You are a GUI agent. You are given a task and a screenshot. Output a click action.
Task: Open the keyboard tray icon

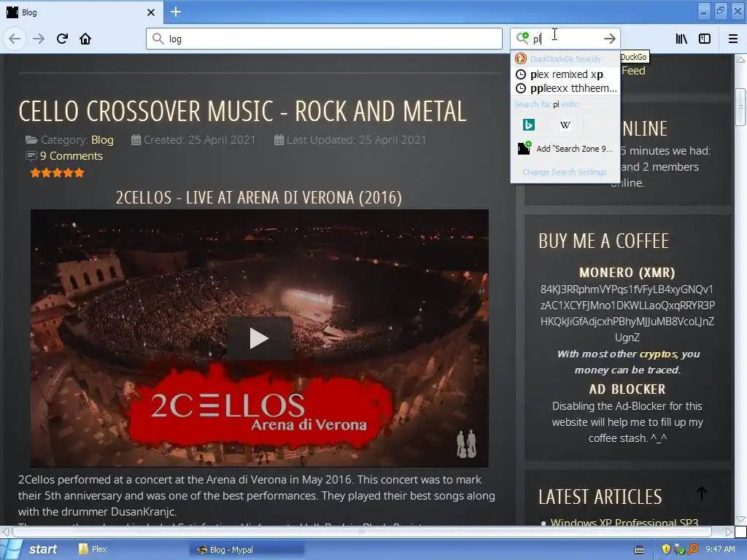pos(639,550)
